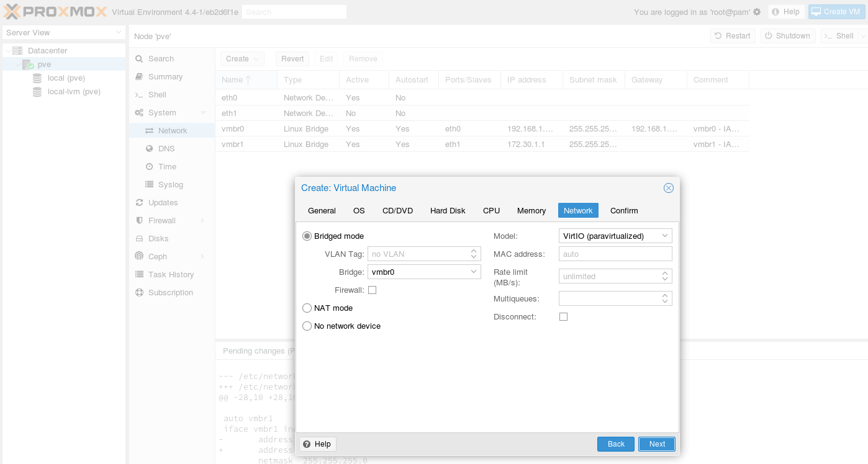Switch to the Hard Disk tab

click(x=448, y=211)
